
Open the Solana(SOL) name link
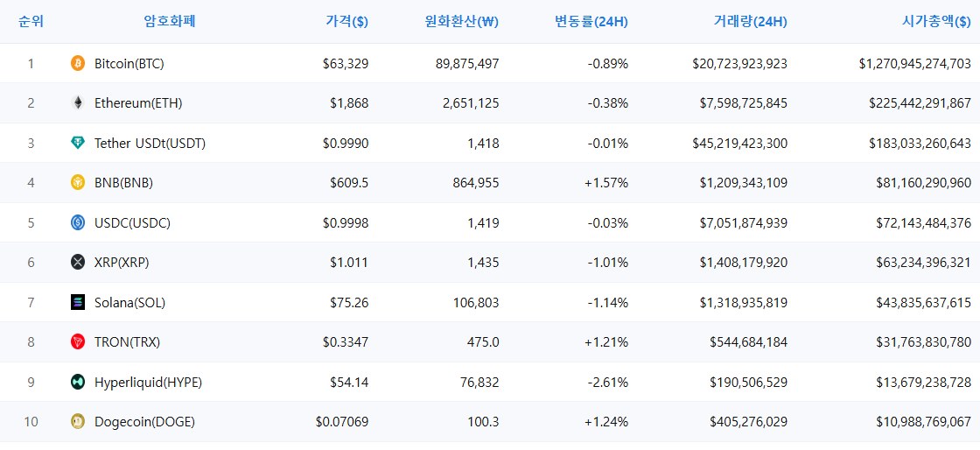click(x=130, y=303)
